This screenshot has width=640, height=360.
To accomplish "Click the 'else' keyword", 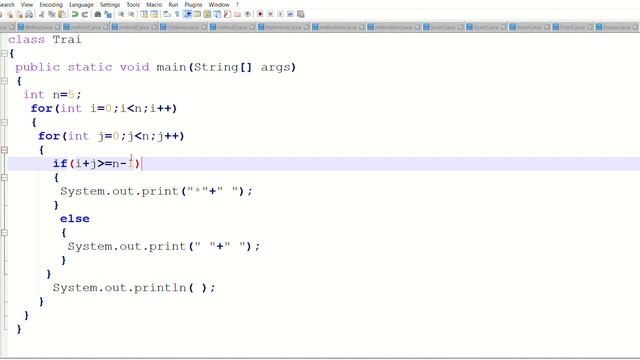I will point(75,219).
